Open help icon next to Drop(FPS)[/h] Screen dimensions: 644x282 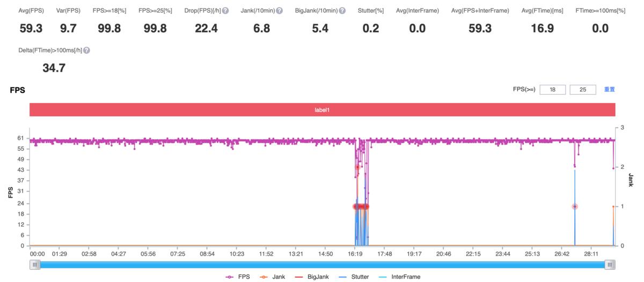tap(225, 11)
